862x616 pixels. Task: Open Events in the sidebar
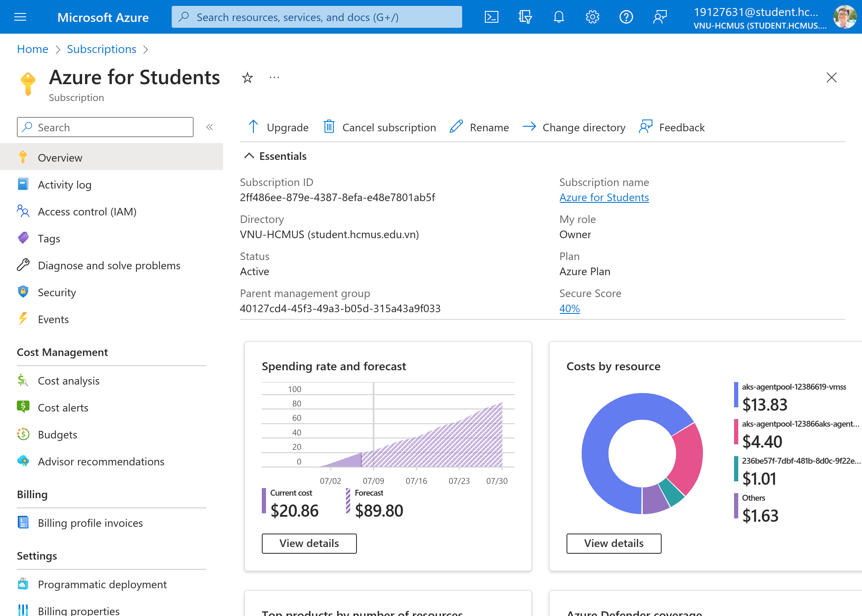pyautogui.click(x=112, y=319)
